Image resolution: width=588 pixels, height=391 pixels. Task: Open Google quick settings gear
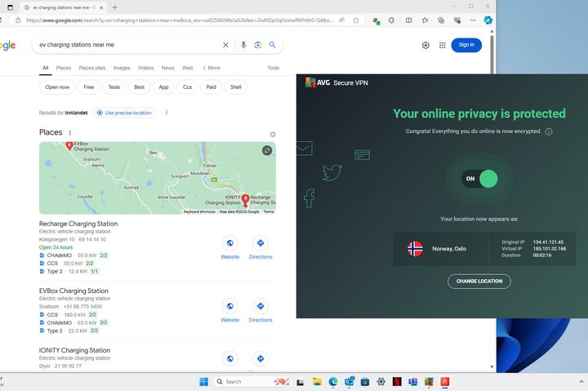(x=425, y=46)
